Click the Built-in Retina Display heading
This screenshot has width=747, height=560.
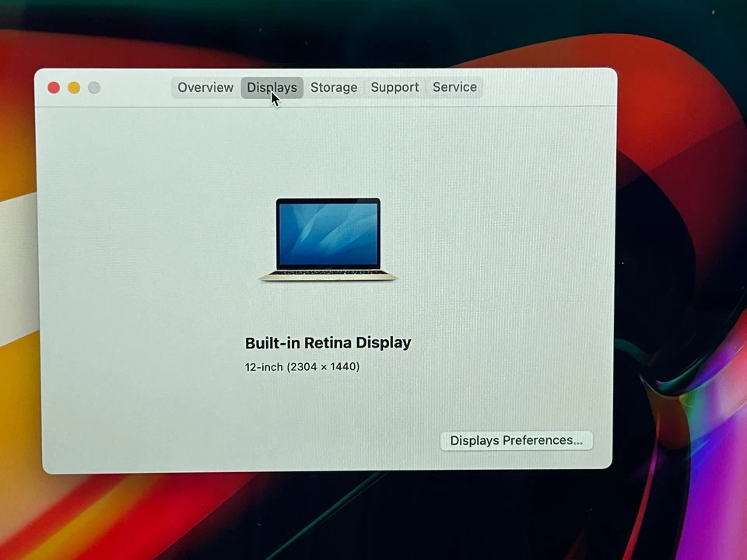coord(328,342)
